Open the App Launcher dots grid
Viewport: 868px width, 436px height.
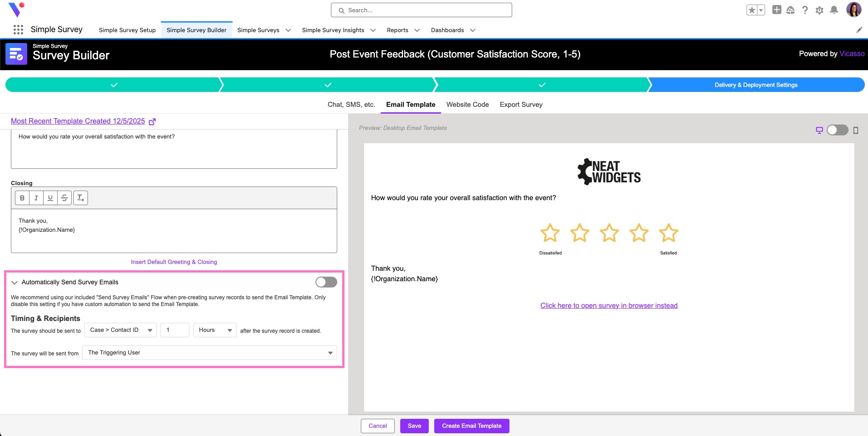[18, 30]
